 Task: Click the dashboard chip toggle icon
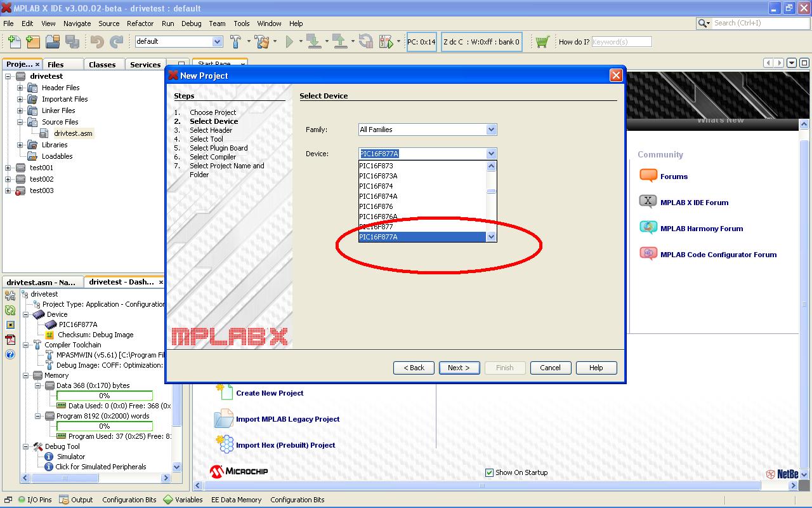click(10, 325)
